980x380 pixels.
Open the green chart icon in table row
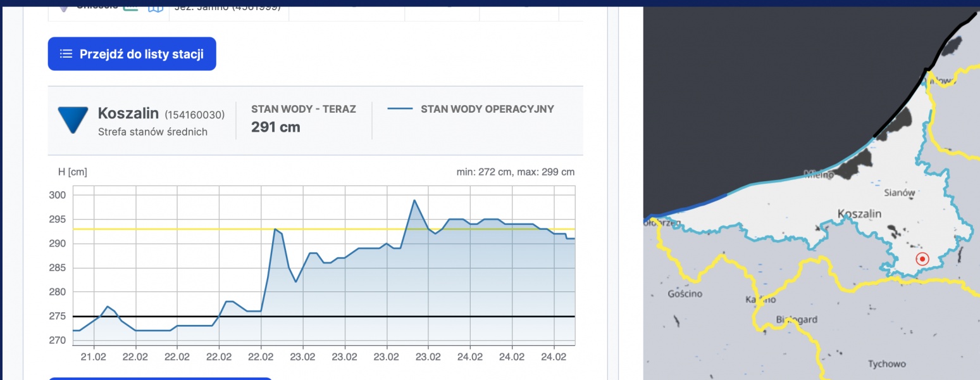point(131,6)
